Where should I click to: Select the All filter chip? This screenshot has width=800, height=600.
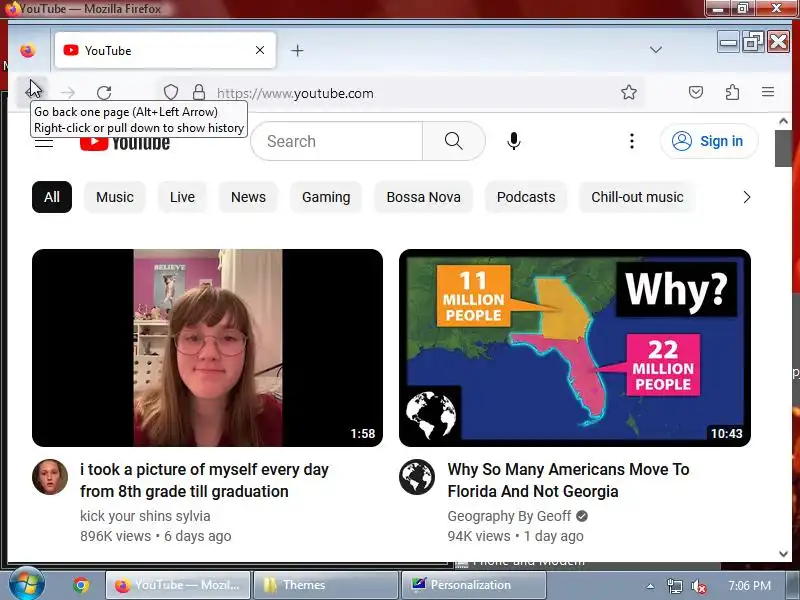pyautogui.click(x=52, y=197)
